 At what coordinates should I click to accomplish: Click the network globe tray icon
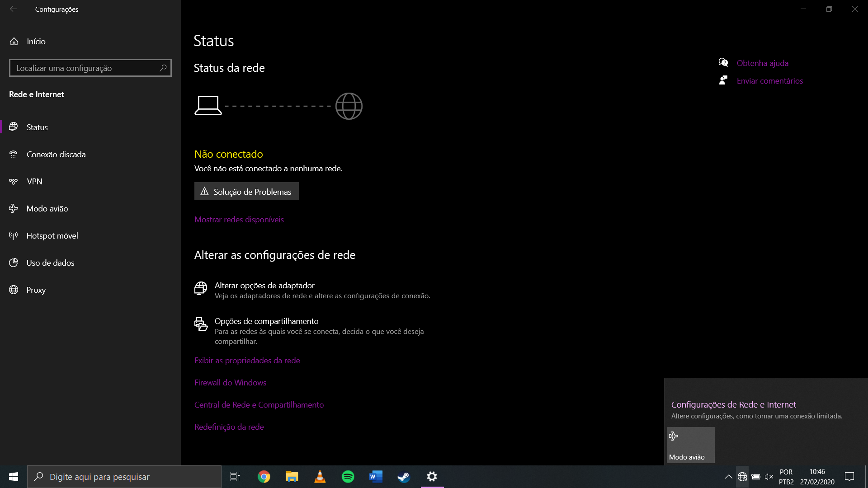pyautogui.click(x=742, y=476)
